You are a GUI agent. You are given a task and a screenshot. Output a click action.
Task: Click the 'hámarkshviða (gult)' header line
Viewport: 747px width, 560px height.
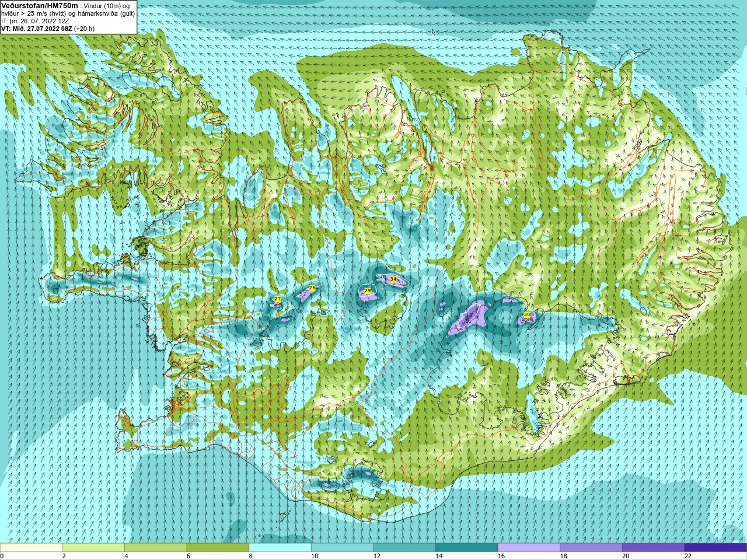(x=105, y=13)
